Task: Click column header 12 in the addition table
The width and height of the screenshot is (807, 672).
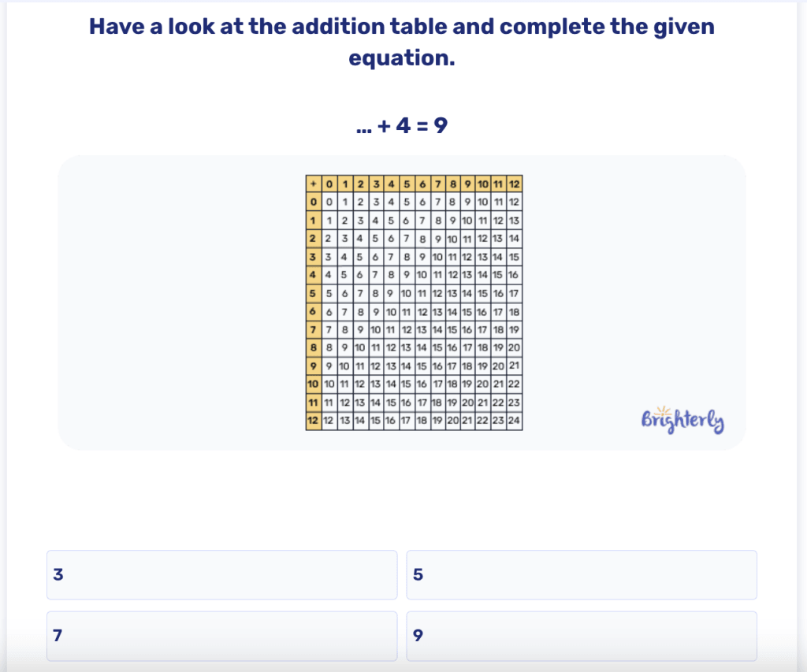Action: (x=514, y=184)
